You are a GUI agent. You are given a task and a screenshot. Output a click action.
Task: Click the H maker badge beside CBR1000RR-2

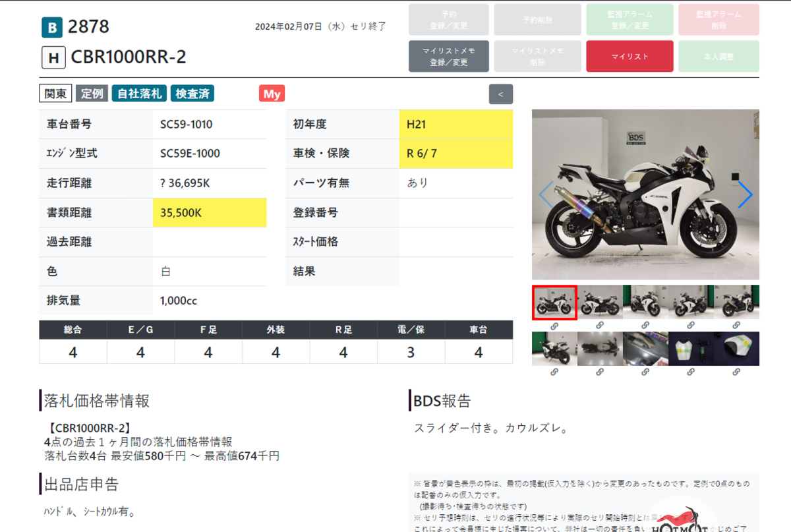53,58
